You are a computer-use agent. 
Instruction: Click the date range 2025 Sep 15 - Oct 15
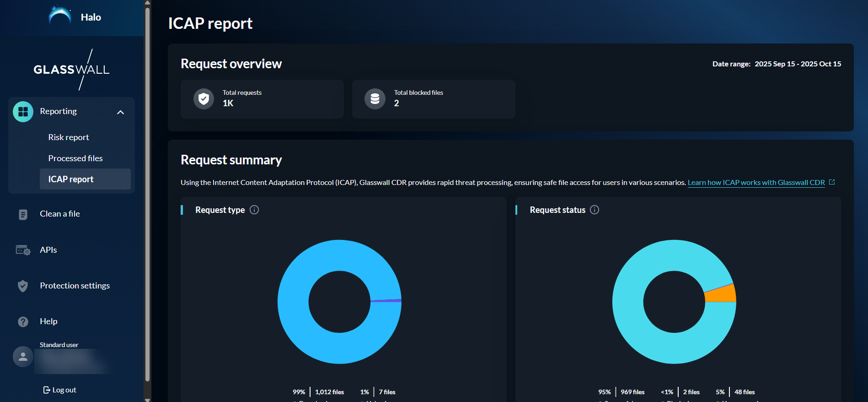(x=798, y=64)
